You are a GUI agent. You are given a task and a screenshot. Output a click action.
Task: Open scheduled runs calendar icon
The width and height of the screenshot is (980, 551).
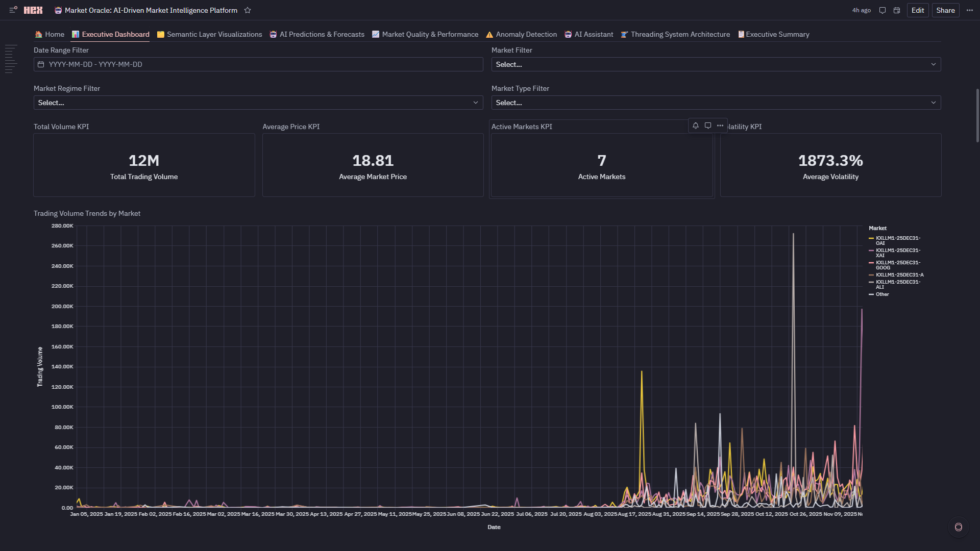point(897,10)
